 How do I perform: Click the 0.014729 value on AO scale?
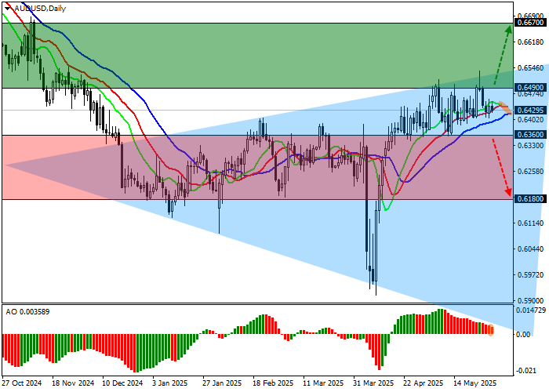click(532, 310)
